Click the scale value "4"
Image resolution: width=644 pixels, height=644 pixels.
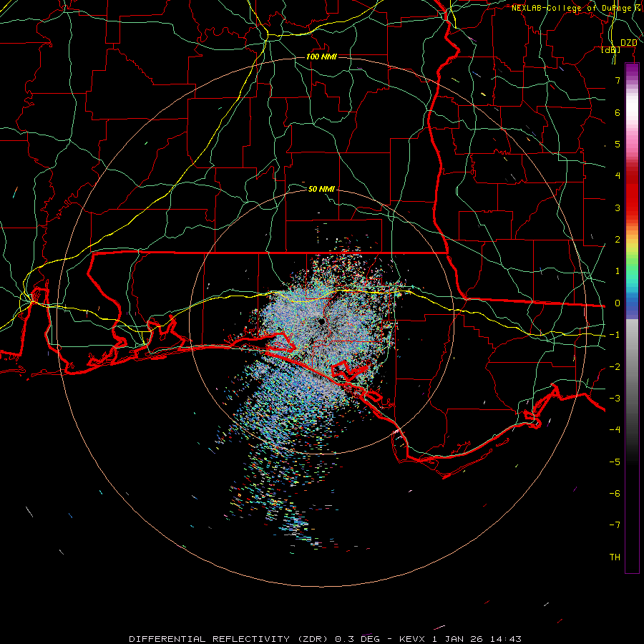pyautogui.click(x=618, y=176)
